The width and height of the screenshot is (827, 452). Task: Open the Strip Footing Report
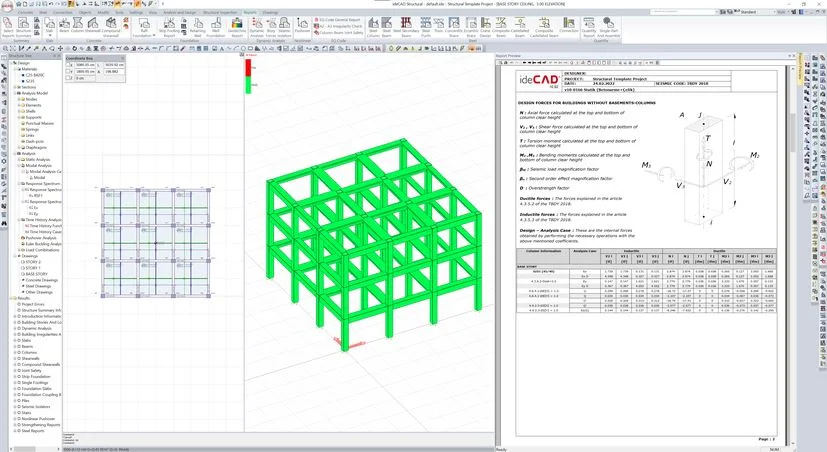click(x=169, y=26)
